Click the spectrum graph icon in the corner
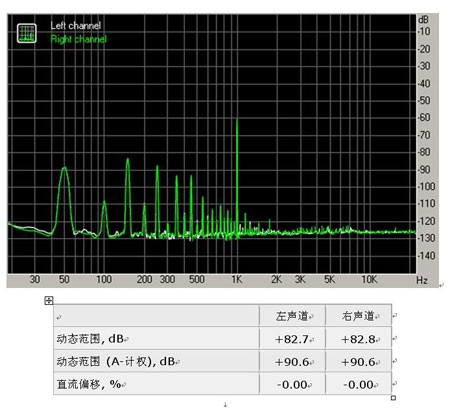The height and width of the screenshot is (408, 450). coord(27,33)
